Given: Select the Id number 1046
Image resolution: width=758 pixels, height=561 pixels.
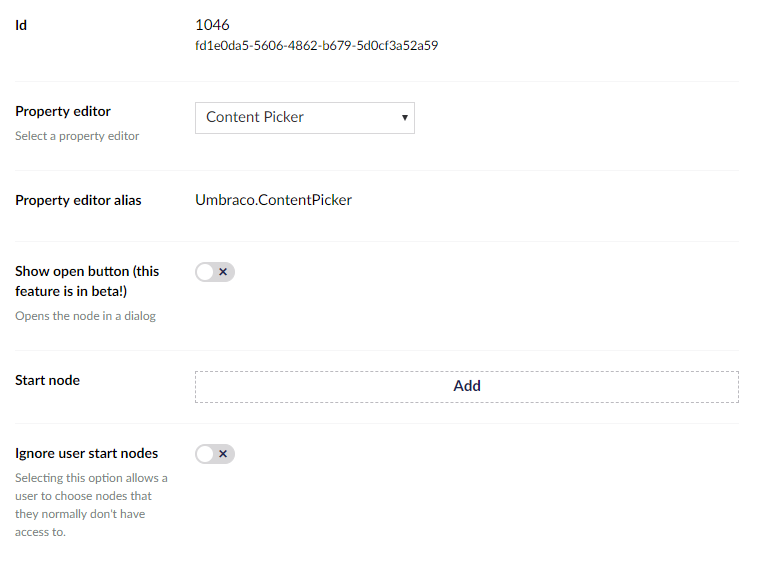Looking at the screenshot, I should [212, 25].
